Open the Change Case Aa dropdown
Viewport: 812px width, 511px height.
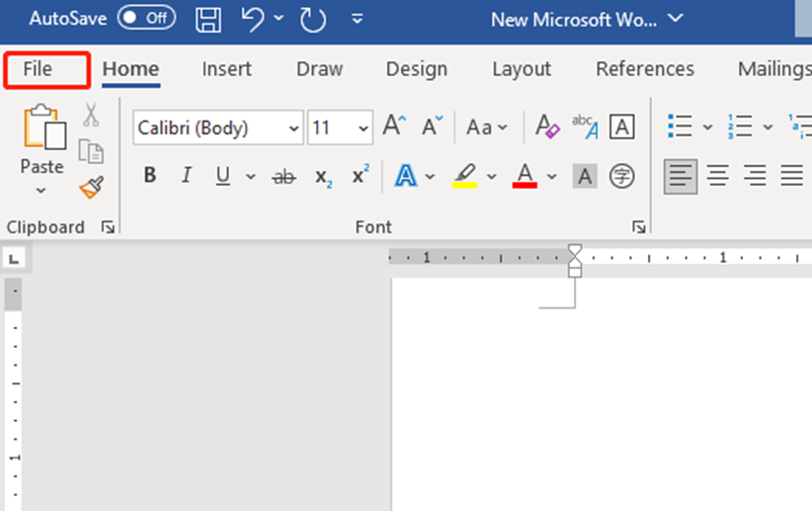click(486, 127)
